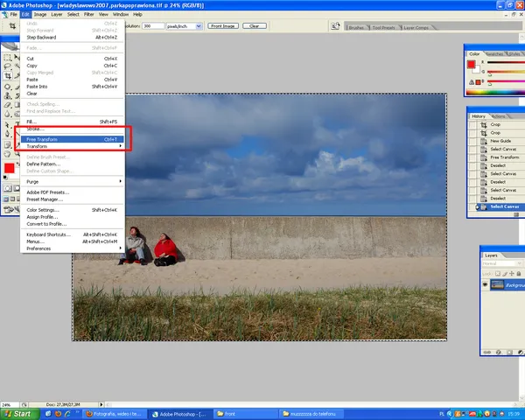
Task: Expand the Transform submenu
Action: click(x=72, y=146)
